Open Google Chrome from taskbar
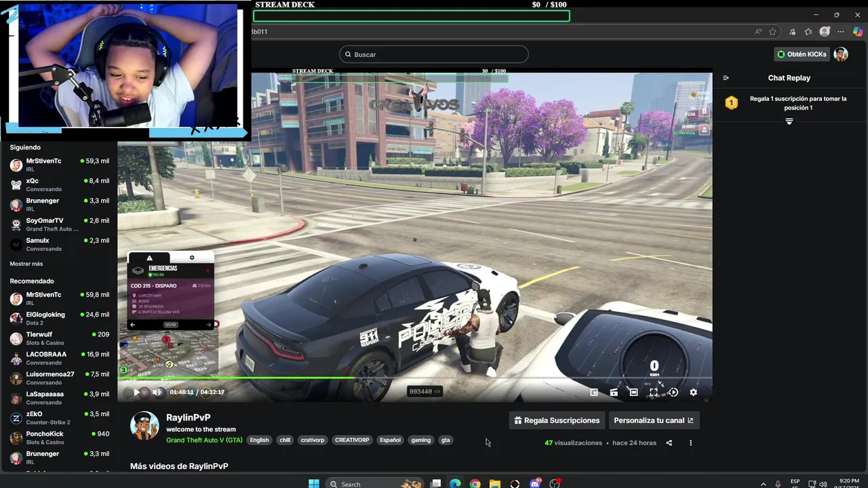Image resolution: width=868 pixels, height=488 pixels. pyautogui.click(x=475, y=483)
